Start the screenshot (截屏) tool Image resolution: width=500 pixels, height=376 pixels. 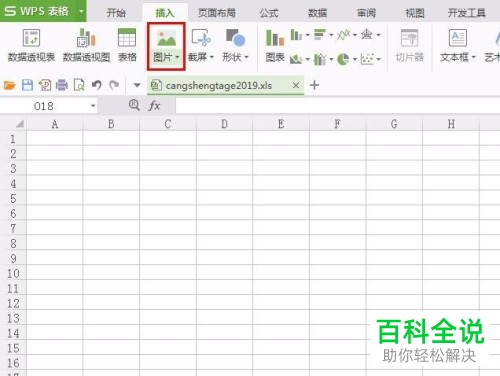coord(200,46)
